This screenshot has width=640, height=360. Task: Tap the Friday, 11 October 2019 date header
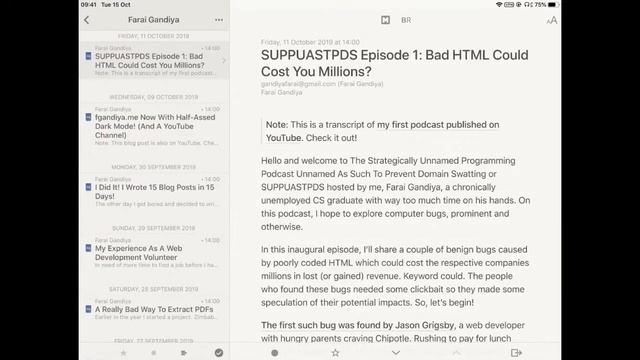(x=153, y=36)
